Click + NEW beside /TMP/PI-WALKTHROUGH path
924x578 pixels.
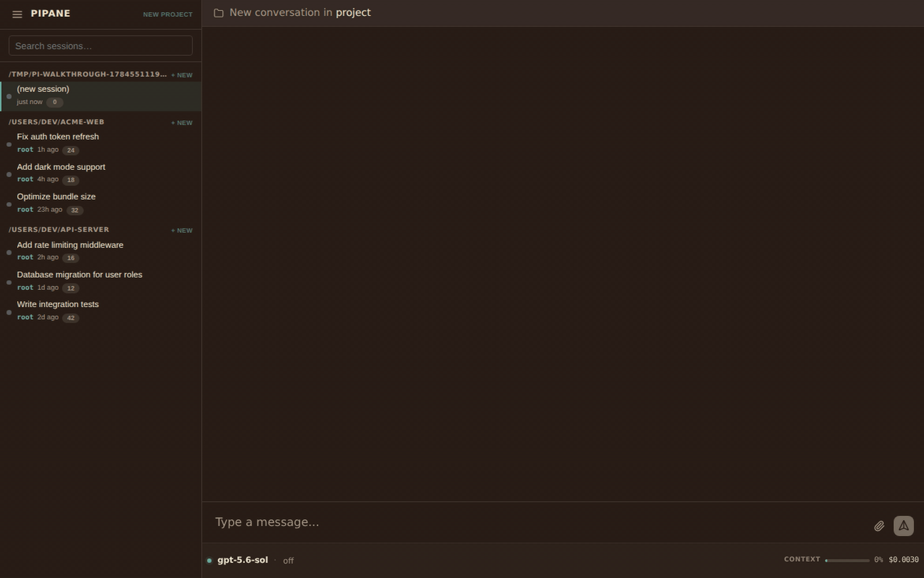182,75
